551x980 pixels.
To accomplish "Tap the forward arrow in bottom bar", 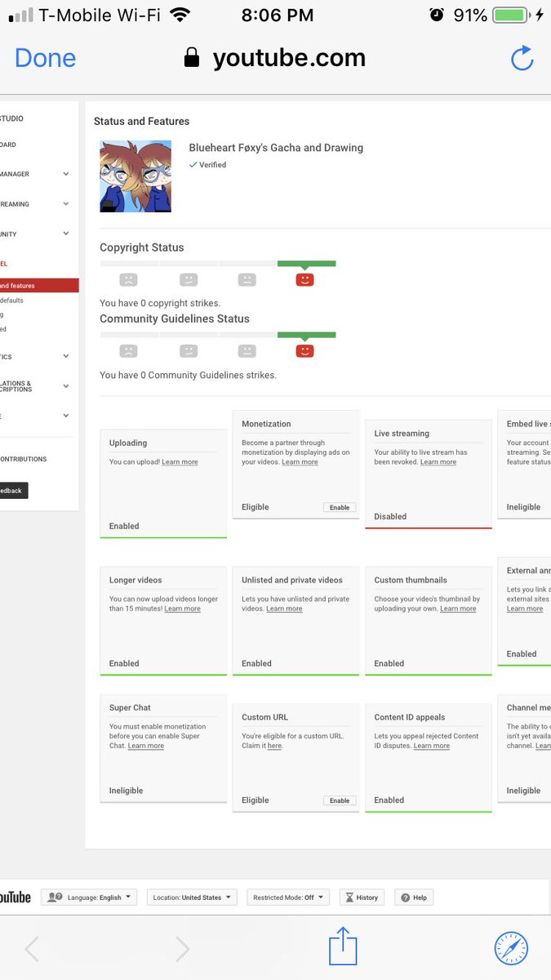I will [x=182, y=948].
